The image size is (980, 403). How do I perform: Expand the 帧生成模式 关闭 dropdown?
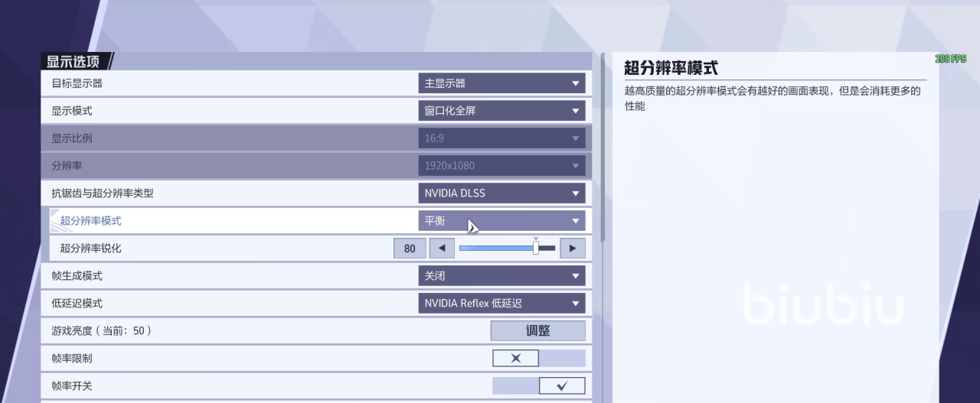[x=501, y=276]
